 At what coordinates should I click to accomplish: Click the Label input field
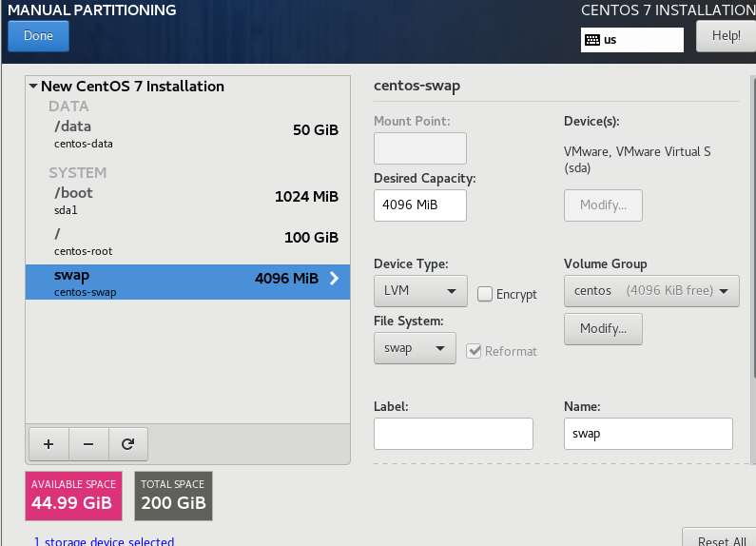pos(454,434)
